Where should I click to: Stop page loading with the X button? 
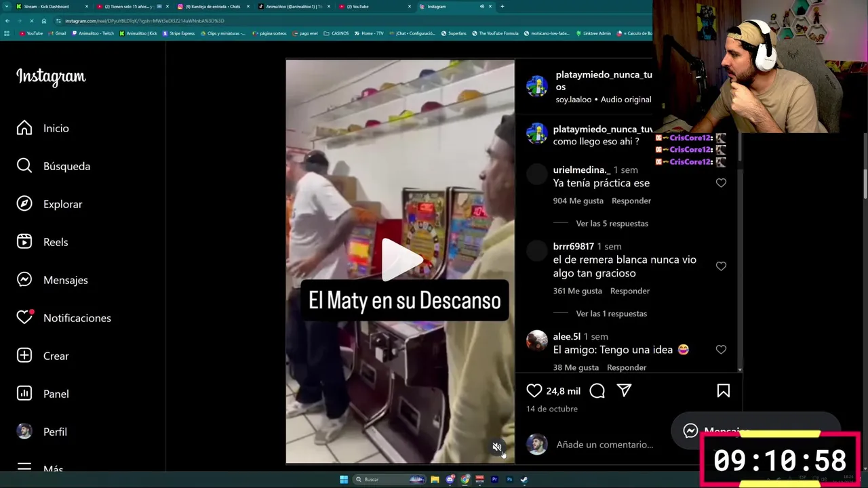[32, 21]
